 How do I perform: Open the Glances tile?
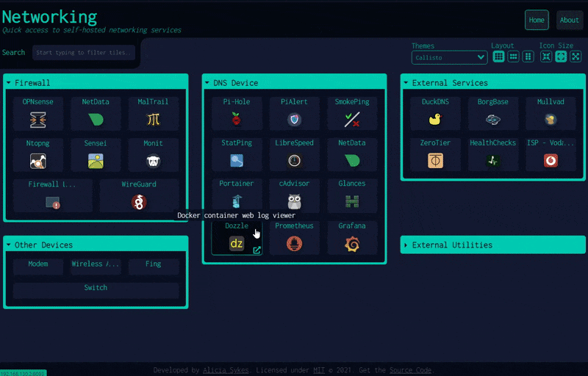(x=352, y=195)
